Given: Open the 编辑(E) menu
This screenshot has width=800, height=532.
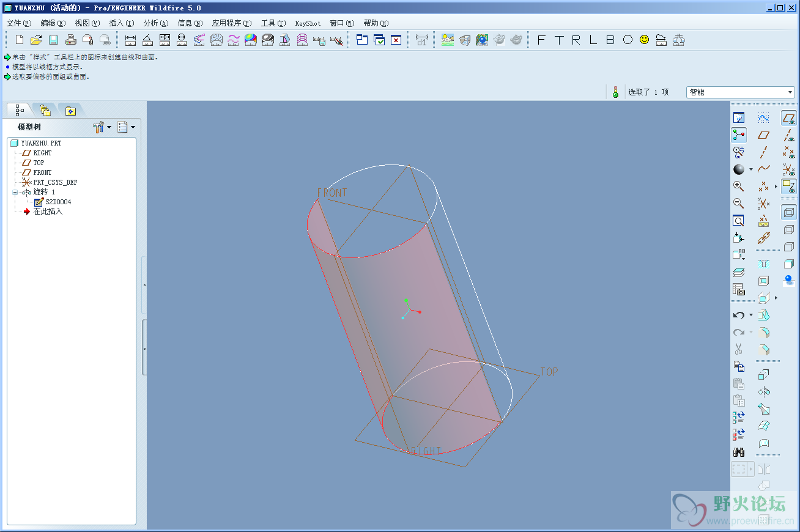Looking at the screenshot, I should pyautogui.click(x=53, y=23).
